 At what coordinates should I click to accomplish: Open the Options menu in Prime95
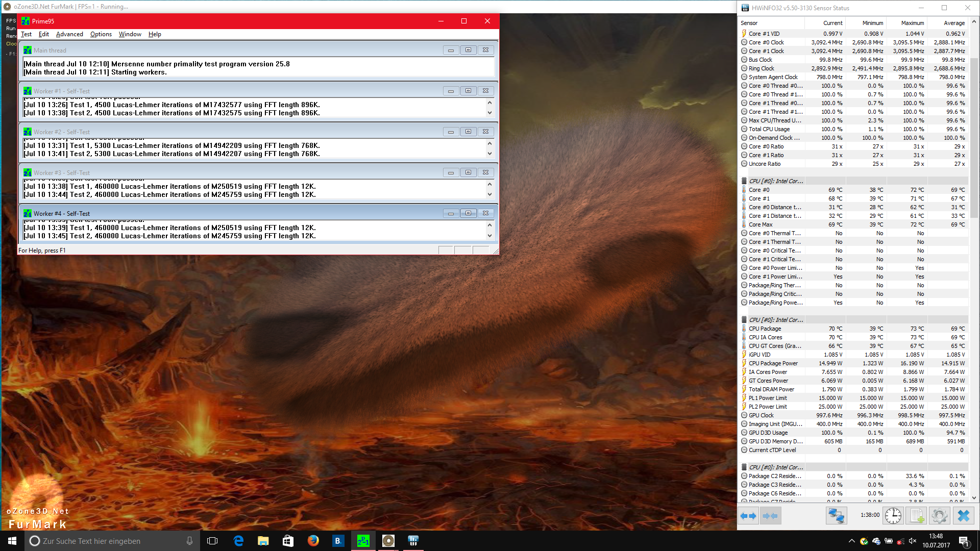point(101,34)
